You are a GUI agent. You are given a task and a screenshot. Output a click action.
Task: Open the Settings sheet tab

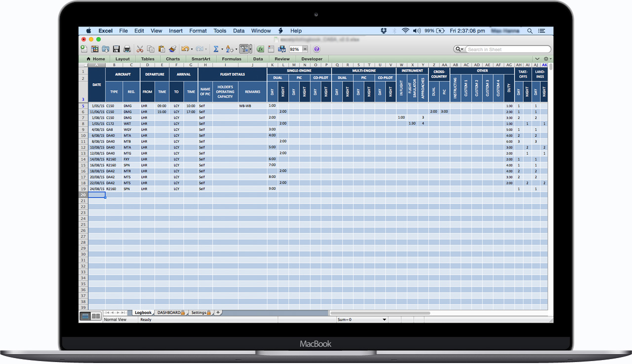click(201, 313)
